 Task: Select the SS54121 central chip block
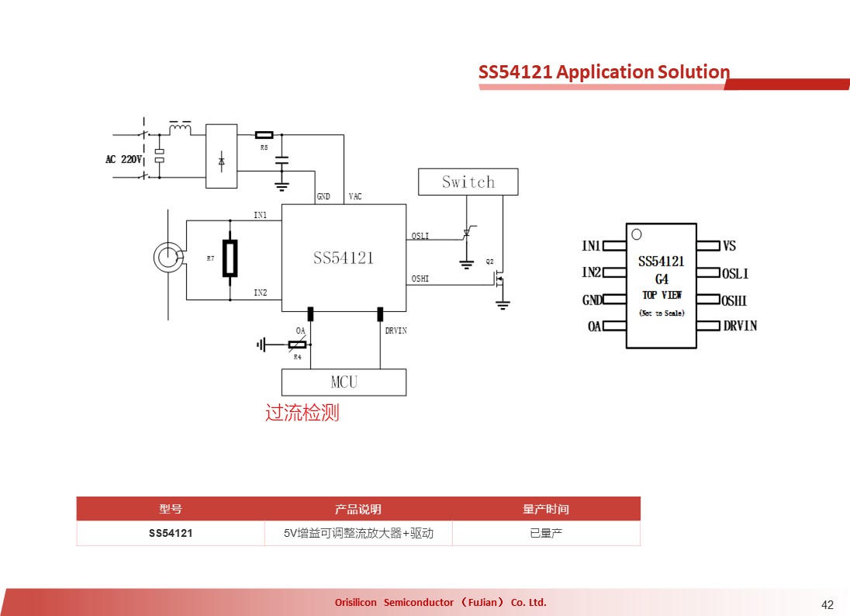(344, 258)
